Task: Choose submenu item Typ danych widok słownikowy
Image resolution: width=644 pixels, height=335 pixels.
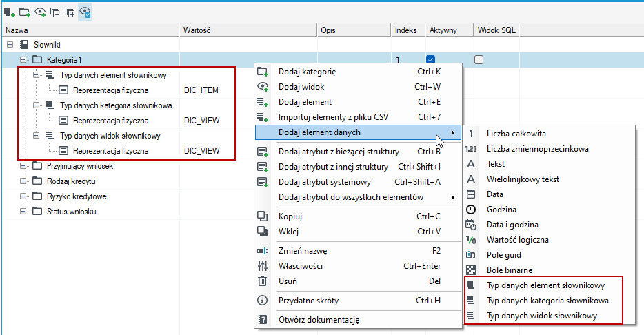Action: tap(550, 316)
